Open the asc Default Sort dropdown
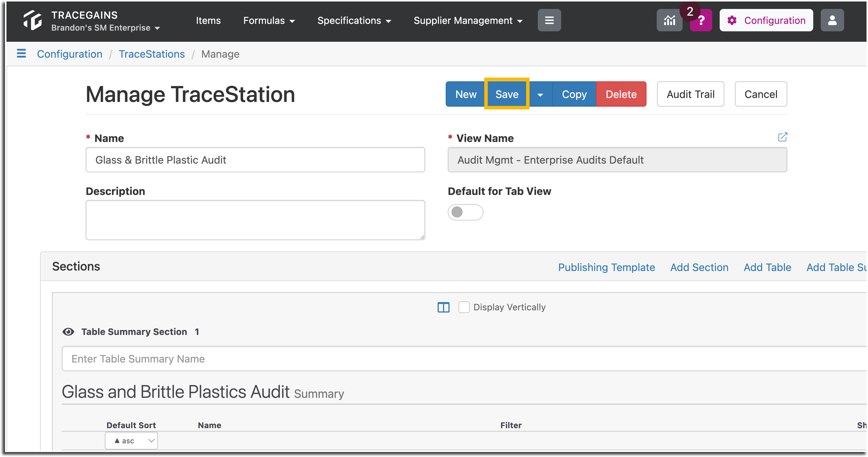 pyautogui.click(x=131, y=441)
